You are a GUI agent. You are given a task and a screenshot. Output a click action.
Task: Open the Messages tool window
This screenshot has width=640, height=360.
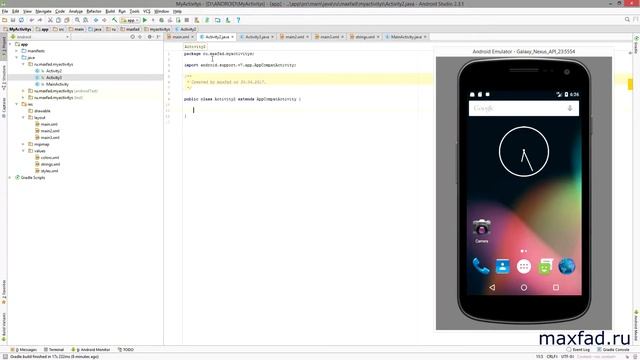[x=23, y=350]
